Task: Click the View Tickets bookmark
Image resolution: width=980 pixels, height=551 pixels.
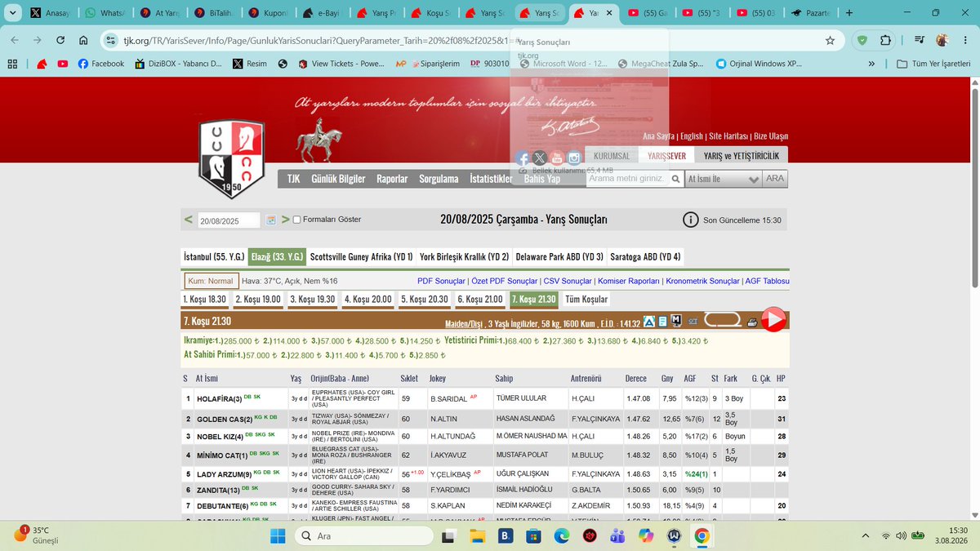Action: (x=341, y=64)
